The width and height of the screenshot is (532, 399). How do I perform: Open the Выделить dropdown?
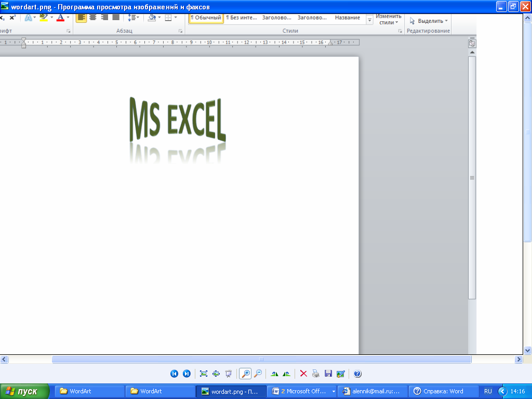point(429,21)
